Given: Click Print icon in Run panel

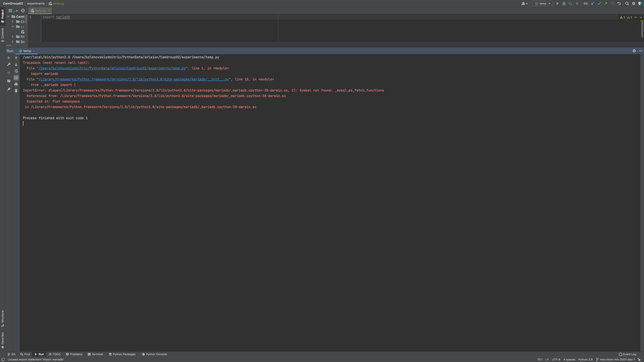Looking at the screenshot, I should tap(16, 84).
